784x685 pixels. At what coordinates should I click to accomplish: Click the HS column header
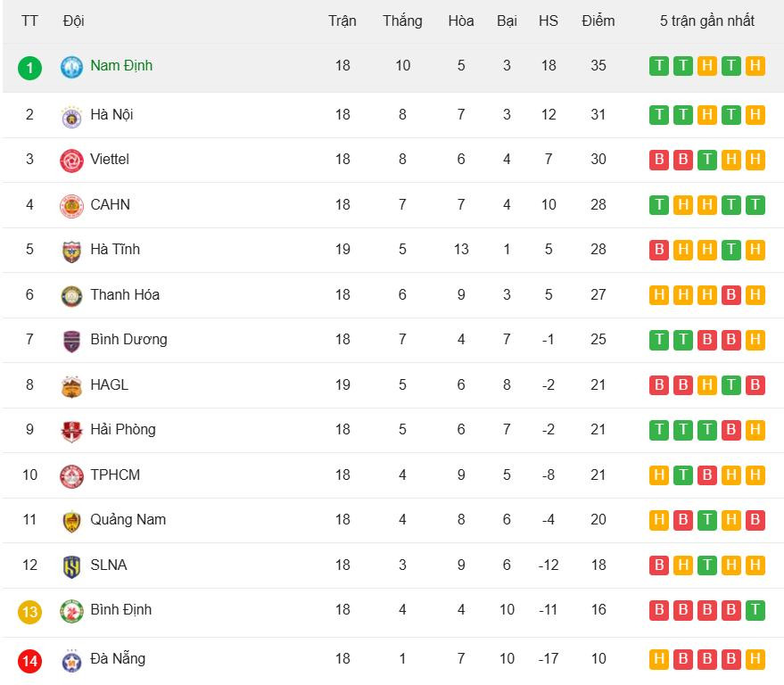[549, 21]
